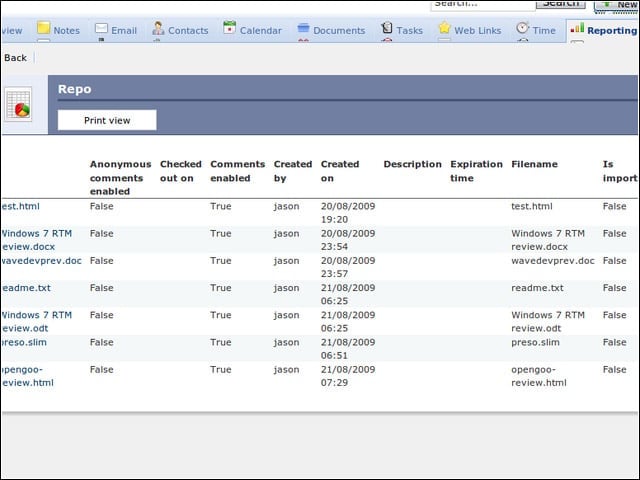The width and height of the screenshot is (640, 480).
Task: Open the opengoo-review.html link
Action: pos(27,376)
